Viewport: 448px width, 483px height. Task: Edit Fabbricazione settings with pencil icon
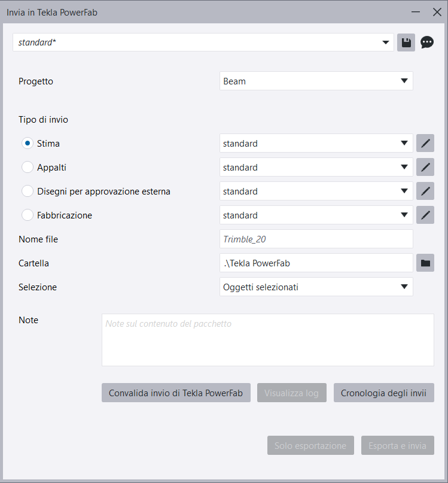[x=425, y=215]
